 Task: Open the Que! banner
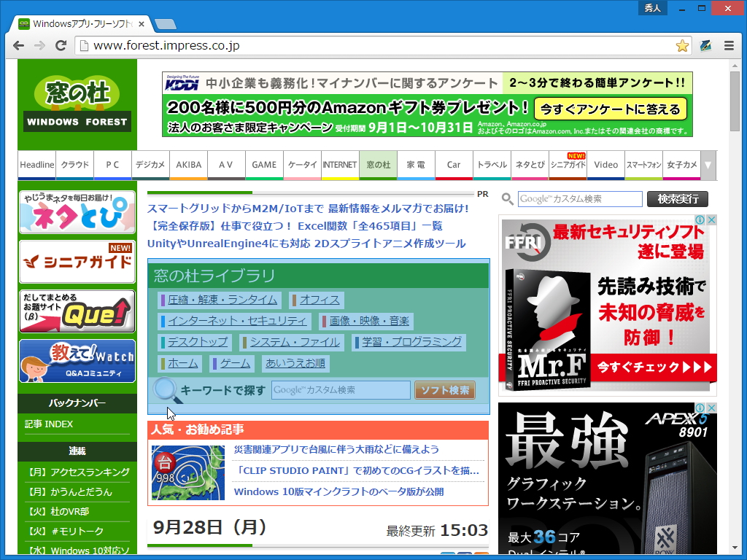click(x=77, y=311)
